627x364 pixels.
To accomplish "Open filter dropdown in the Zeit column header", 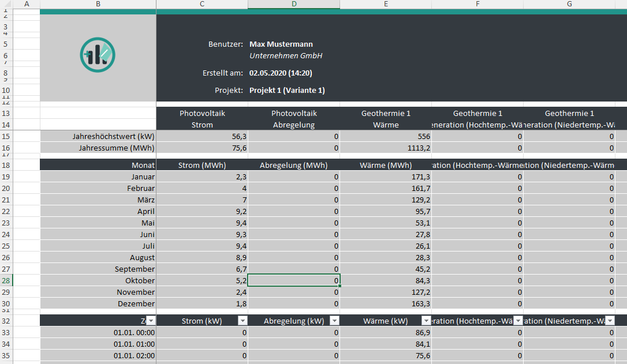I will pos(151,321).
